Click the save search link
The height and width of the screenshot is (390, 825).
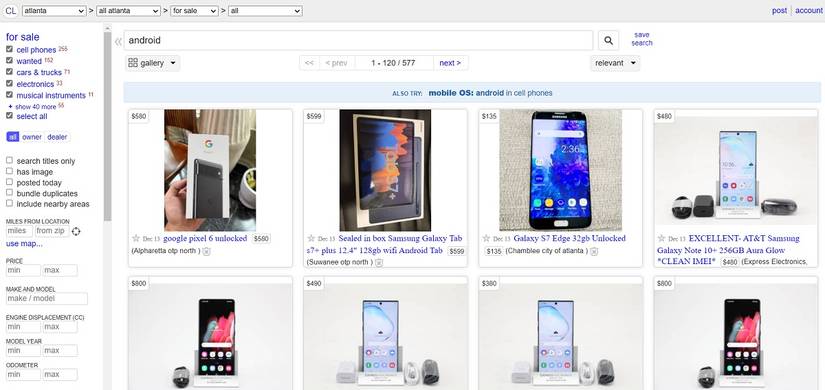[x=642, y=39]
